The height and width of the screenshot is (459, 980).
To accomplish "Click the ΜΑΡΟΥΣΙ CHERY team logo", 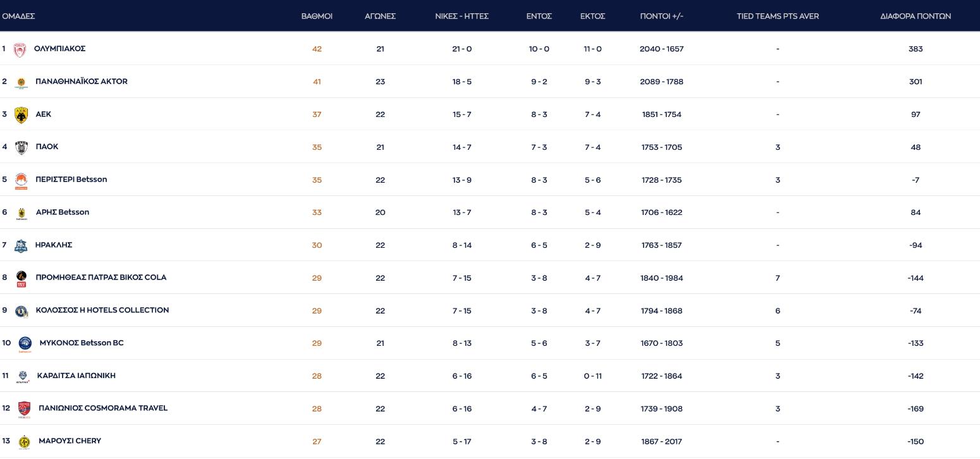I will 24,441.
